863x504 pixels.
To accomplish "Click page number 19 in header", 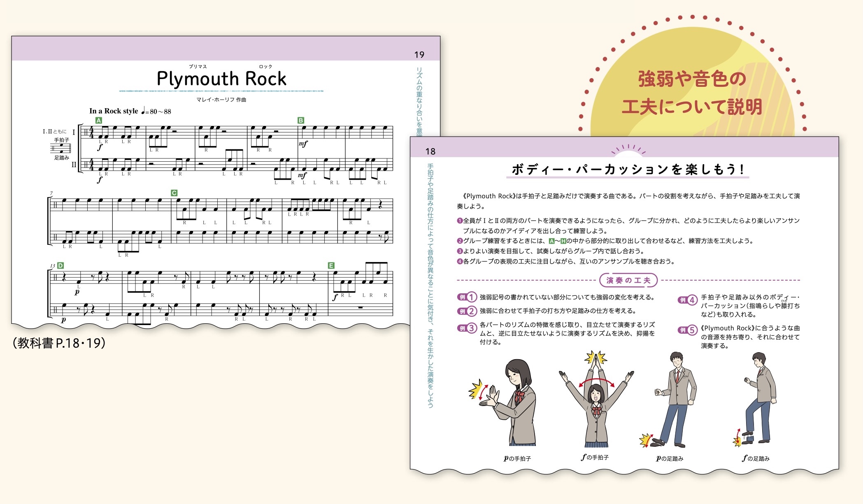I will pos(419,55).
